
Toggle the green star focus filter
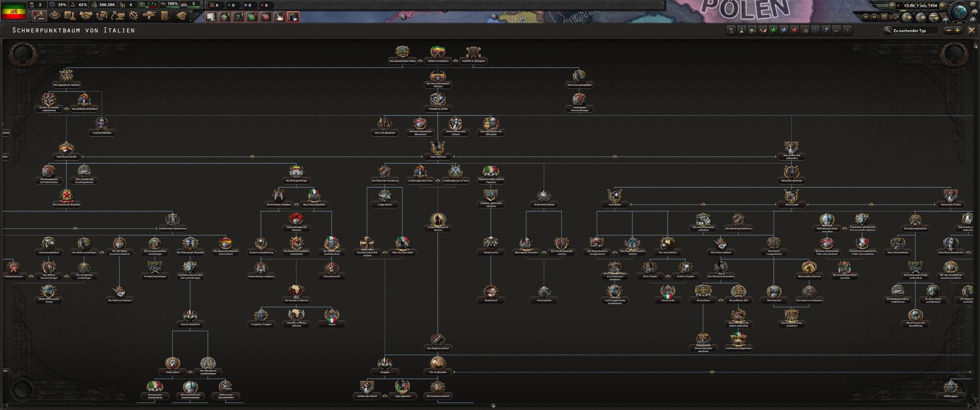coord(773,30)
